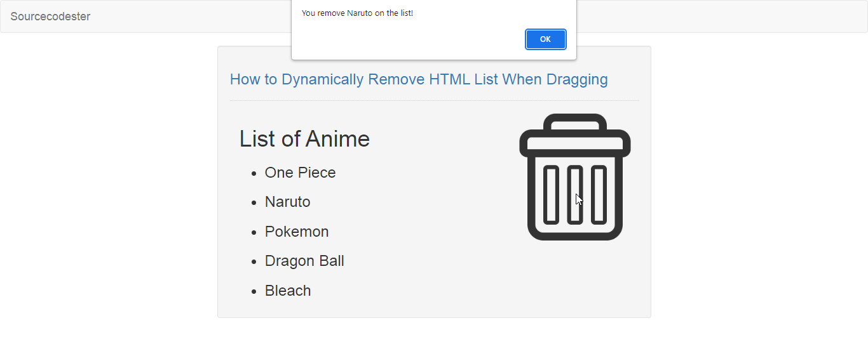Click the bullet beside Naruto
Image resolution: width=868 pixels, height=356 pixels.
(254, 202)
